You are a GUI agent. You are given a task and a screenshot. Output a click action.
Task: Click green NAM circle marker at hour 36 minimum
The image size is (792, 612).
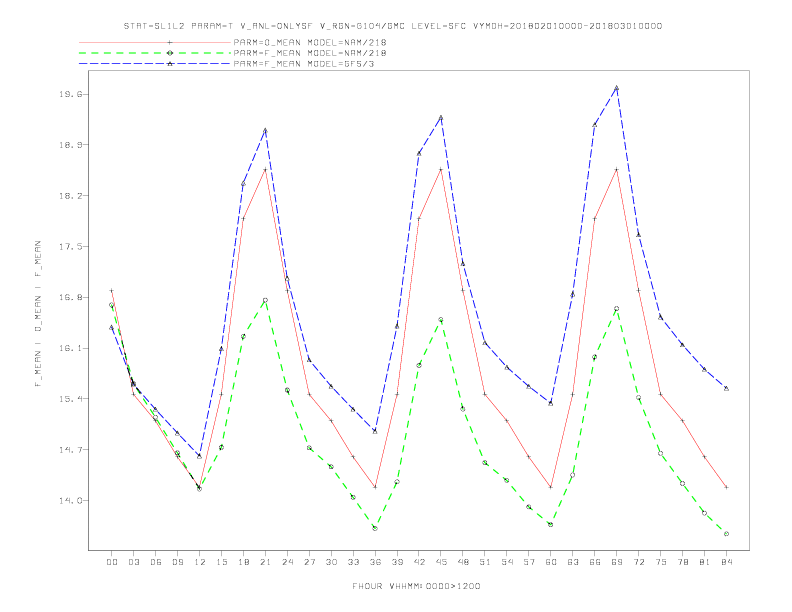[x=375, y=528]
